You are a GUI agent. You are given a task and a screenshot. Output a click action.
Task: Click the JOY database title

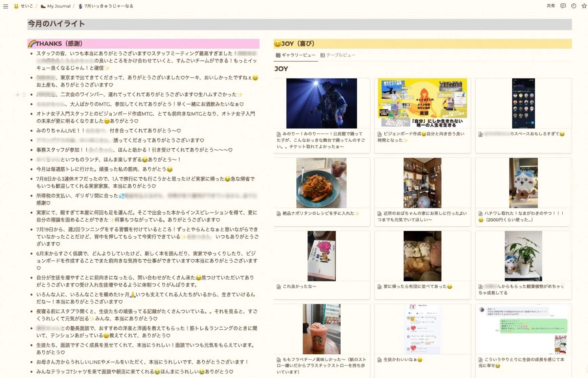click(x=281, y=69)
